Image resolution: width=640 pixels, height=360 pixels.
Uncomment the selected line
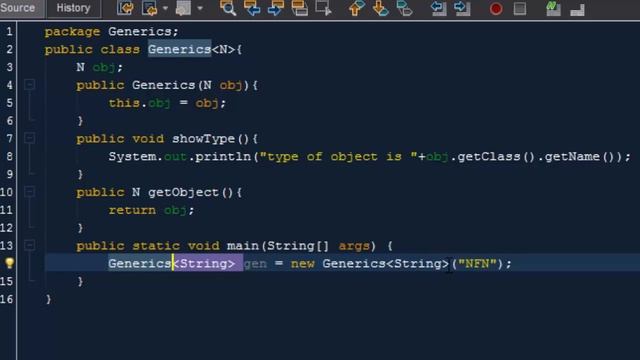(x=577, y=8)
